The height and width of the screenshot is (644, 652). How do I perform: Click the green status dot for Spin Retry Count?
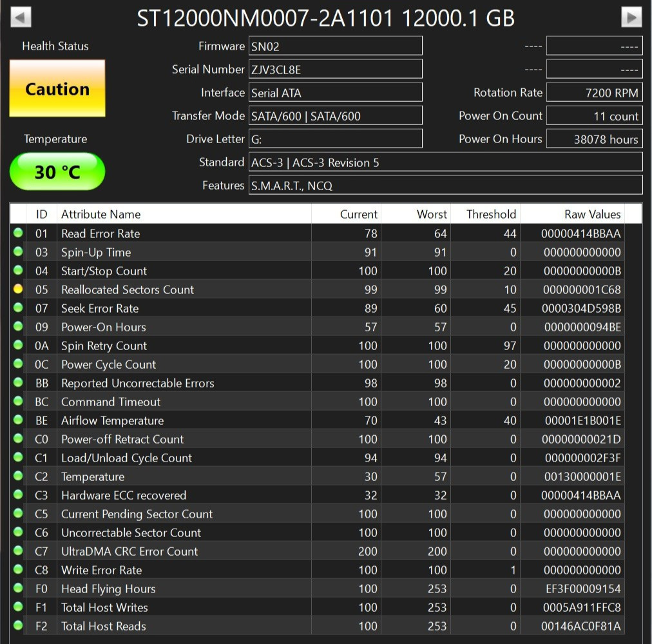coord(18,345)
